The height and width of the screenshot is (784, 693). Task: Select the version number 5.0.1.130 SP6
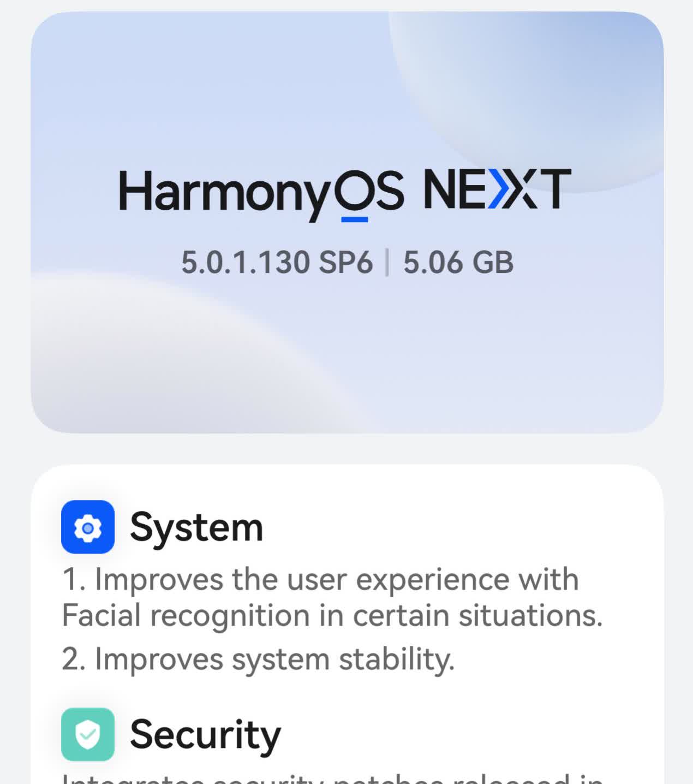[x=277, y=262]
